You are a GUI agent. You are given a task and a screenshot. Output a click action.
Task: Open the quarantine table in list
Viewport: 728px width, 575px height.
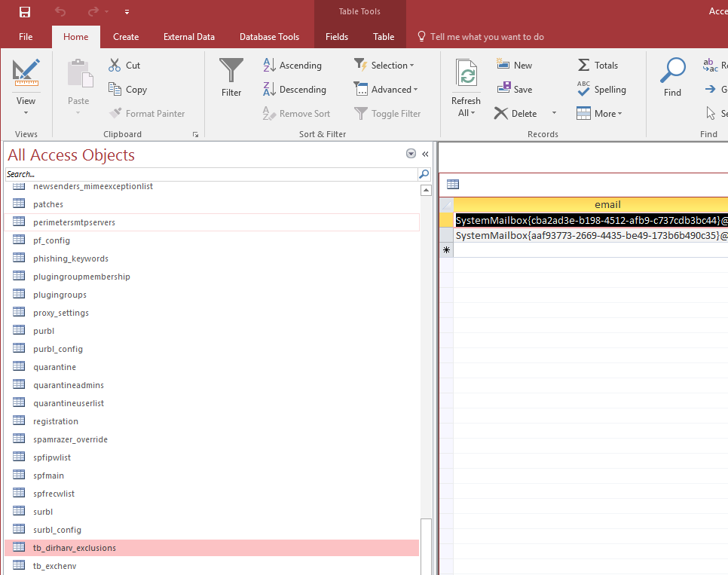coord(54,367)
